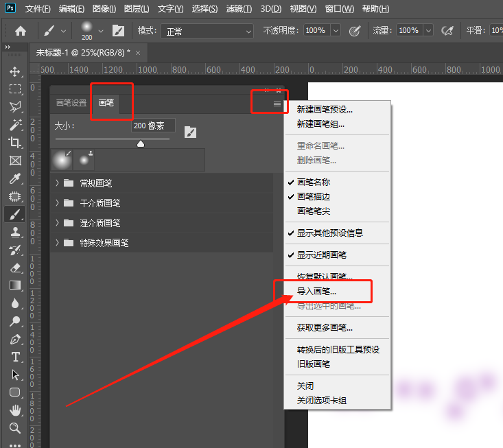Open the 文件(F) menu
The height and width of the screenshot is (448, 503).
point(38,9)
